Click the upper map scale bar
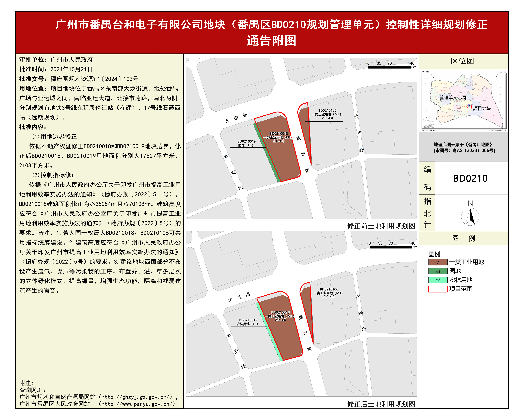The image size is (524, 420). [390, 67]
